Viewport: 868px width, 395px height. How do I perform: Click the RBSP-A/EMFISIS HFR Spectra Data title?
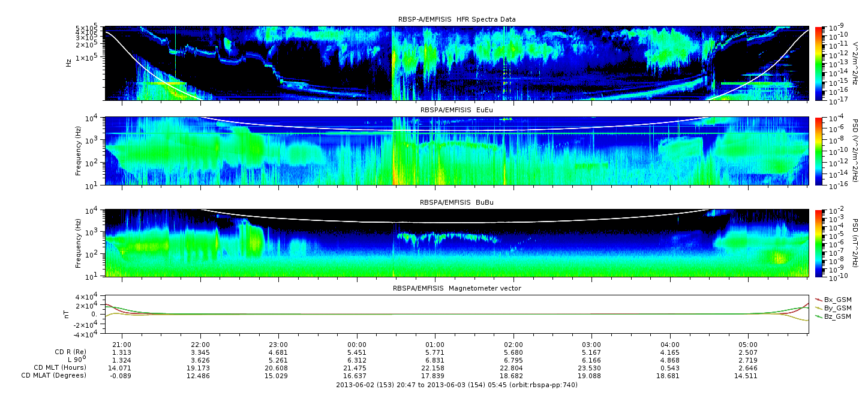tap(456, 20)
